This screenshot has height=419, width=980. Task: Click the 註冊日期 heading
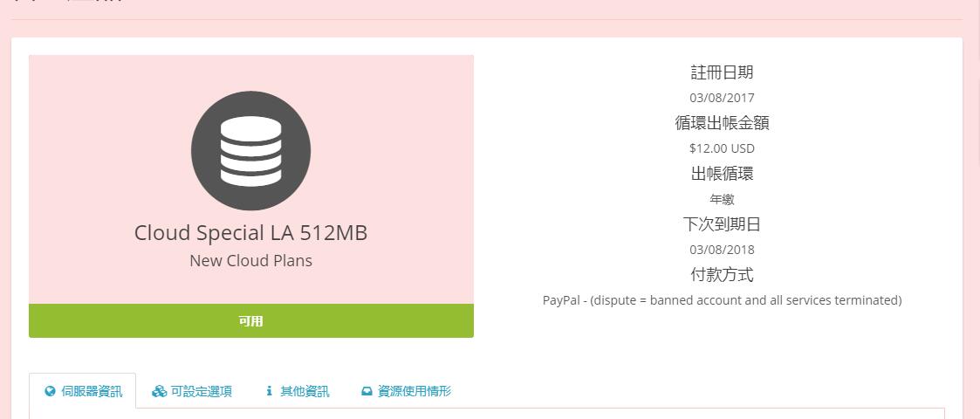tap(722, 72)
